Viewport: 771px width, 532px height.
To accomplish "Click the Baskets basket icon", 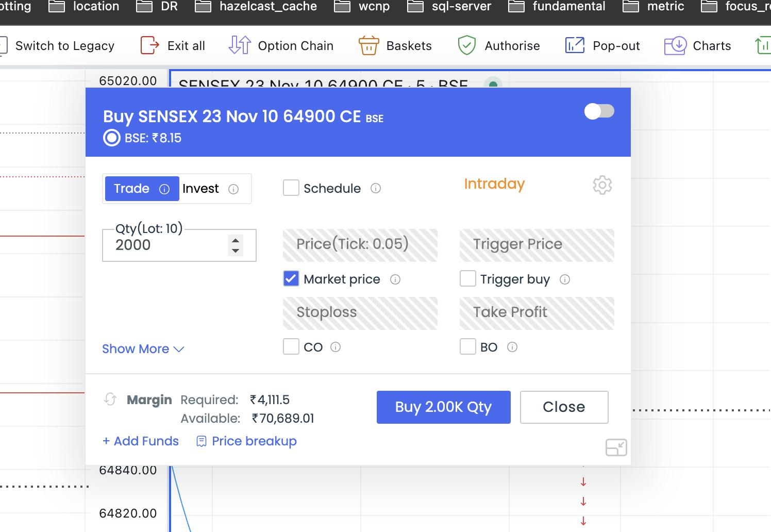I will tap(368, 45).
